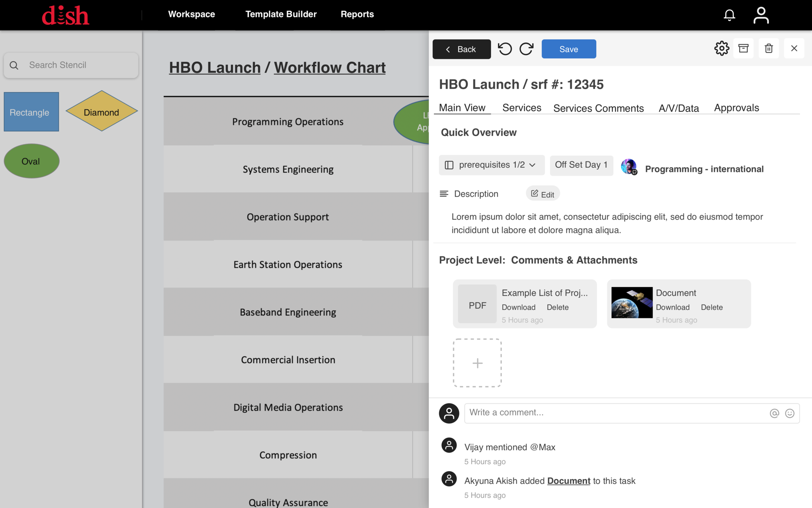
Task: Click the mention @ icon in comment box
Action: click(x=774, y=413)
